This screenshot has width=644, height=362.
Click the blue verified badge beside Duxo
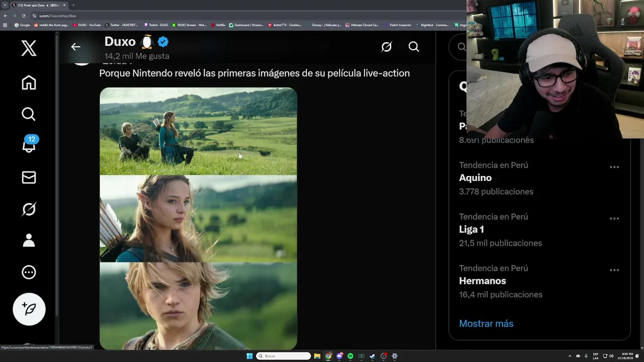point(163,42)
